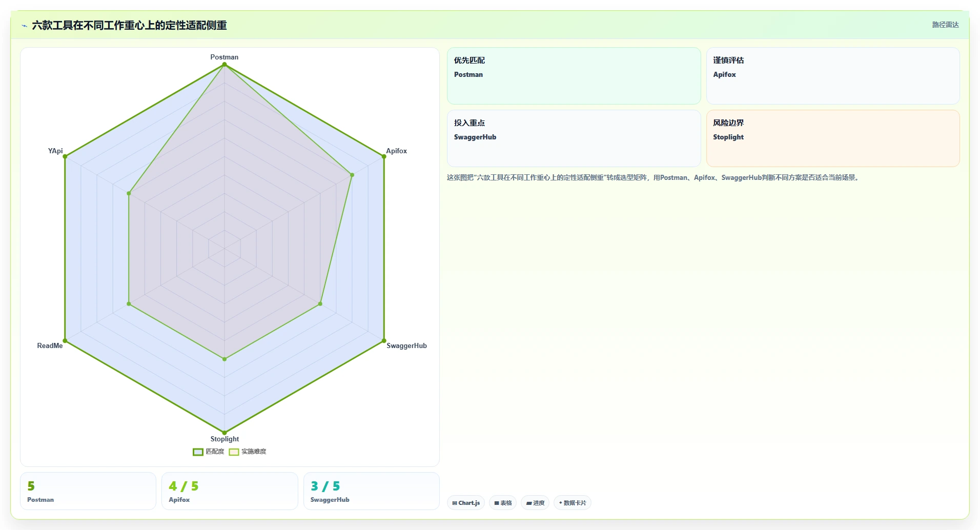
Task: Click the SwaggerHub axis label on radar
Action: click(406, 345)
